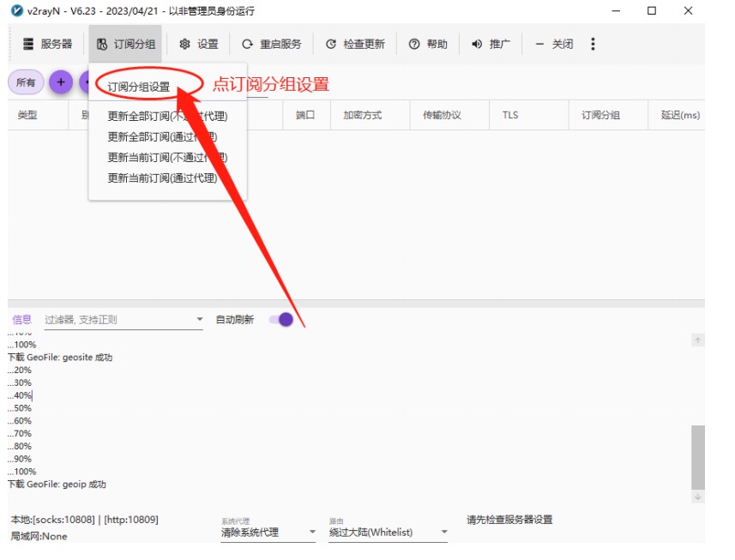Click the log panel scrollbar thumb

[x=698, y=457]
